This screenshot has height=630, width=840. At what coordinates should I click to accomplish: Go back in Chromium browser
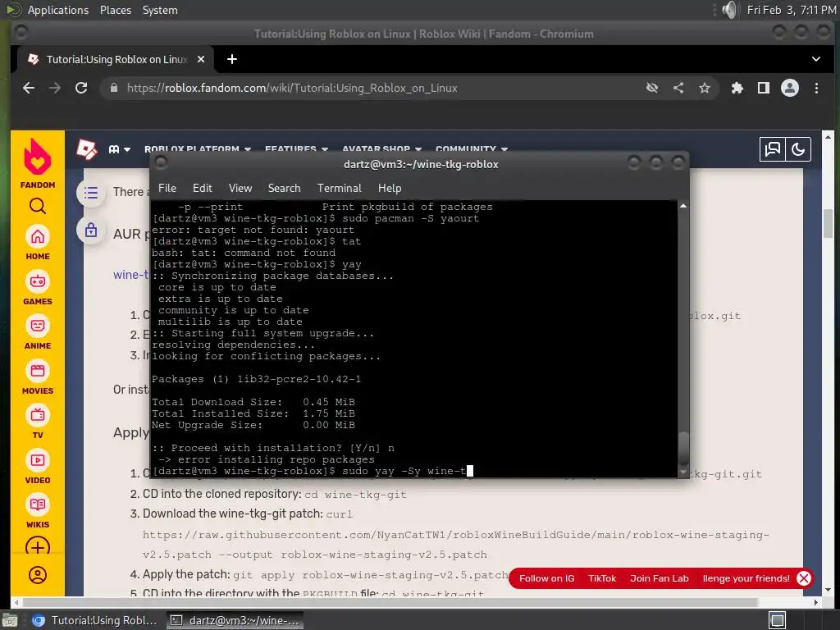(x=29, y=88)
